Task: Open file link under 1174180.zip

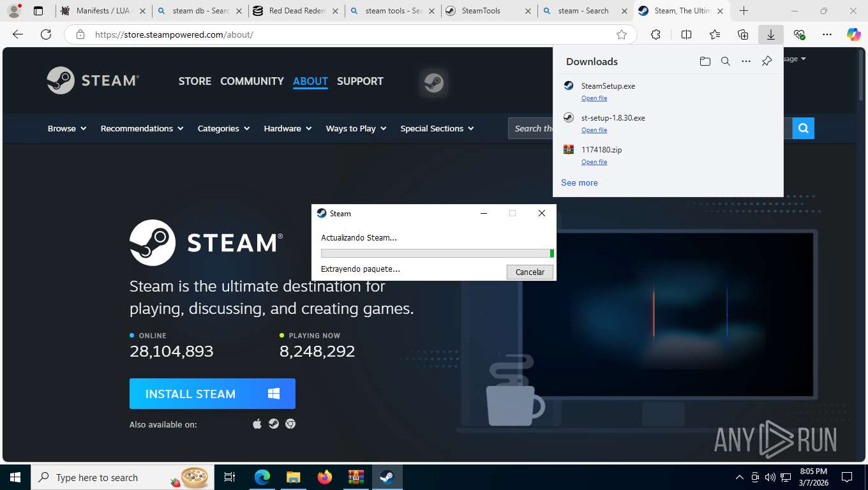Action: click(x=594, y=162)
